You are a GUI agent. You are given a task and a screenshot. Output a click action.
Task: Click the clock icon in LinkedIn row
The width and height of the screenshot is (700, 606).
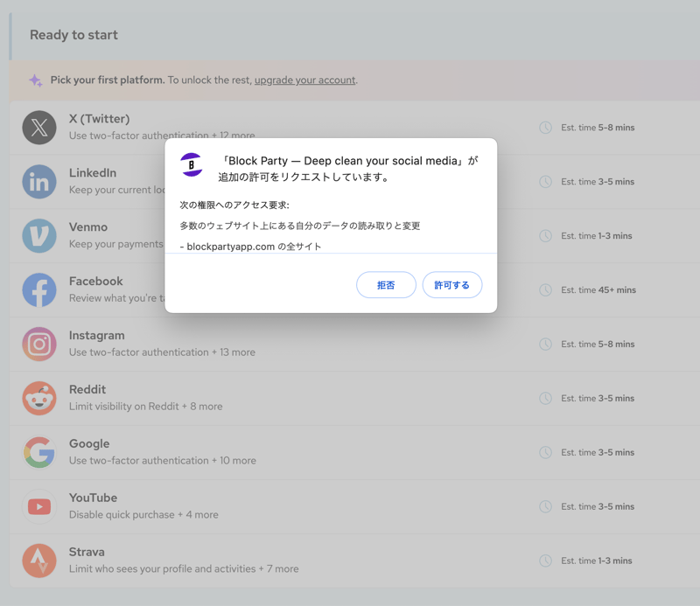[x=545, y=182]
